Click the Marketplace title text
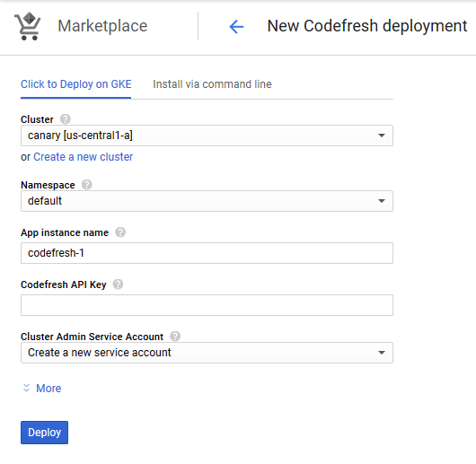476x464 pixels. click(x=102, y=26)
